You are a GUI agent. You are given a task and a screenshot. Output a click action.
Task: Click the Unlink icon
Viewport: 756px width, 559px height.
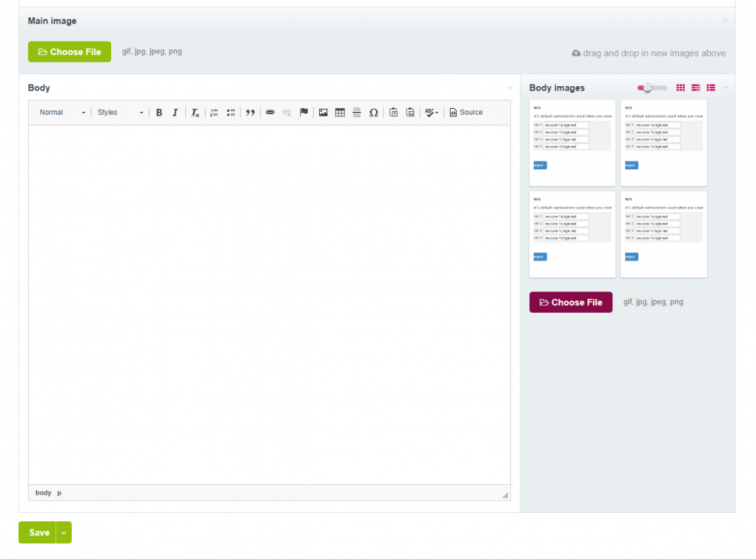[x=287, y=113]
